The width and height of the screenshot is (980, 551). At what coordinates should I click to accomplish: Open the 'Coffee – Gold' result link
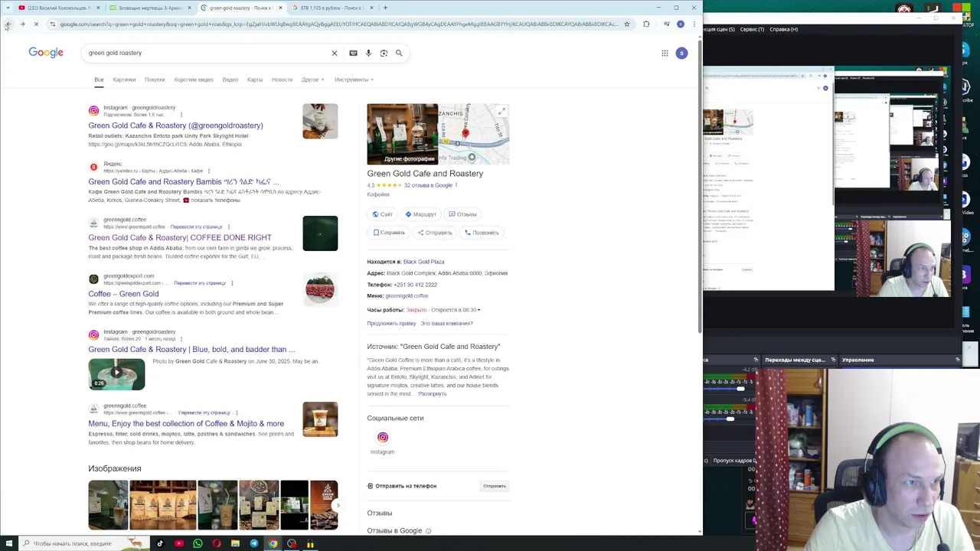[123, 294]
